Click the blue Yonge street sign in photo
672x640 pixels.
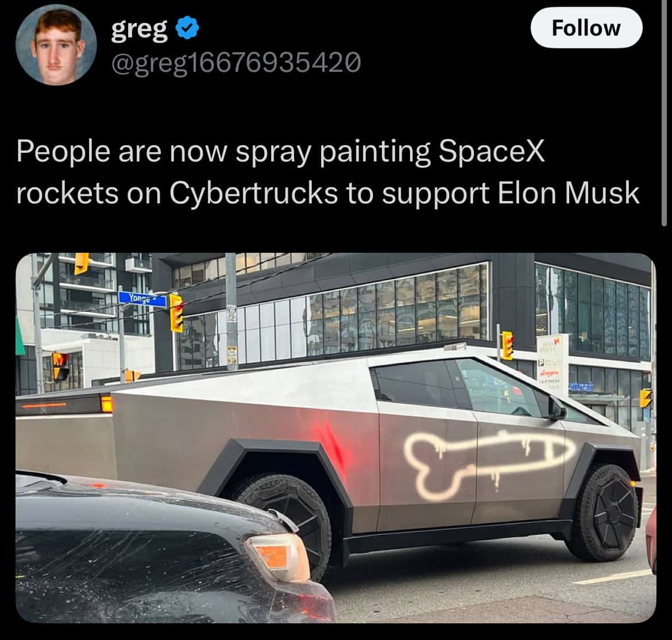[x=142, y=299]
